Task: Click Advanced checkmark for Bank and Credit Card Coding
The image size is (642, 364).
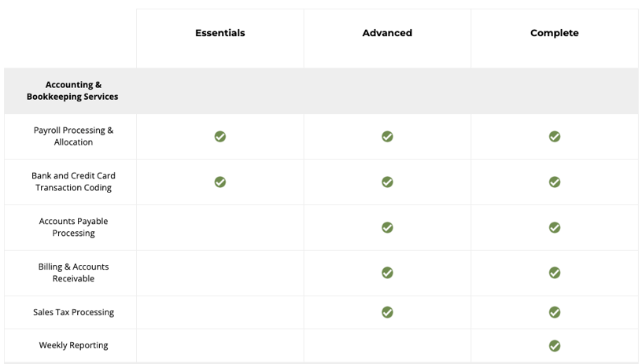Action: 387,182
